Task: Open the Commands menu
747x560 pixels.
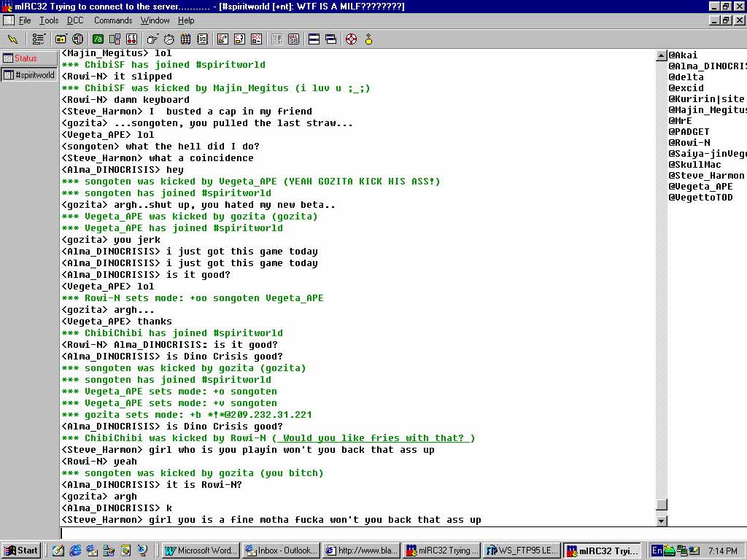Action: click(x=113, y=20)
